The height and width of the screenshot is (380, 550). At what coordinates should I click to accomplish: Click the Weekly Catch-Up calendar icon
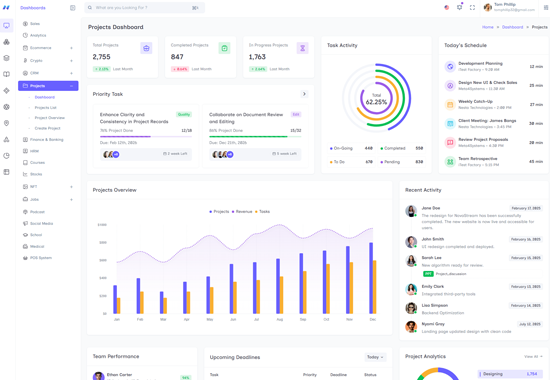pos(450,105)
